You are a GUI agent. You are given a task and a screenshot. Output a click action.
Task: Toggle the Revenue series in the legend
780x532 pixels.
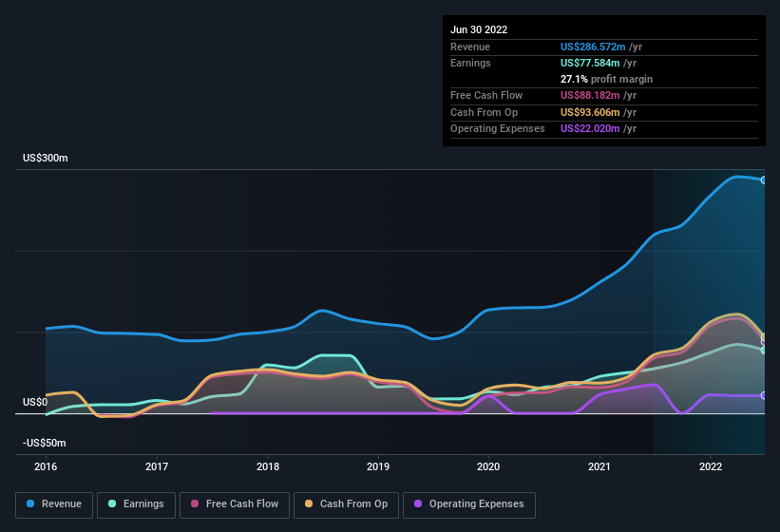click(x=55, y=504)
